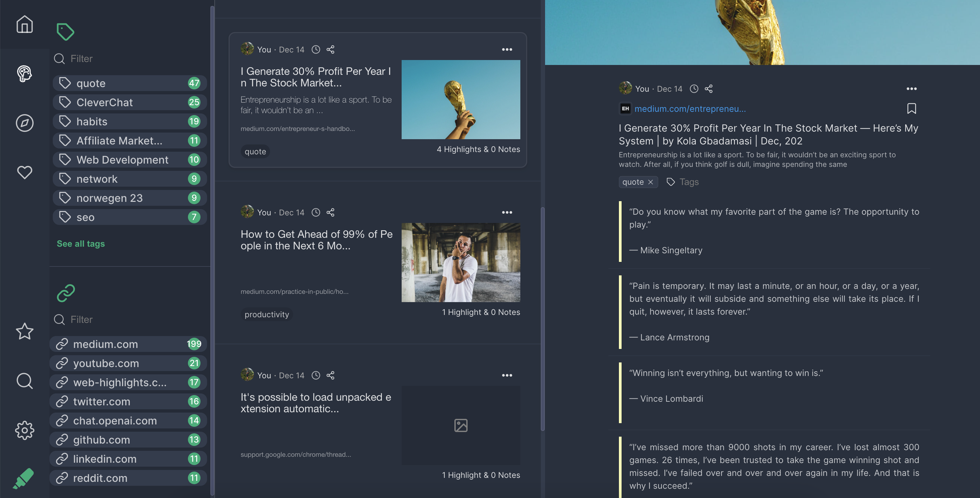Remove the quote tag from the article
The height and width of the screenshot is (498, 980).
(650, 182)
